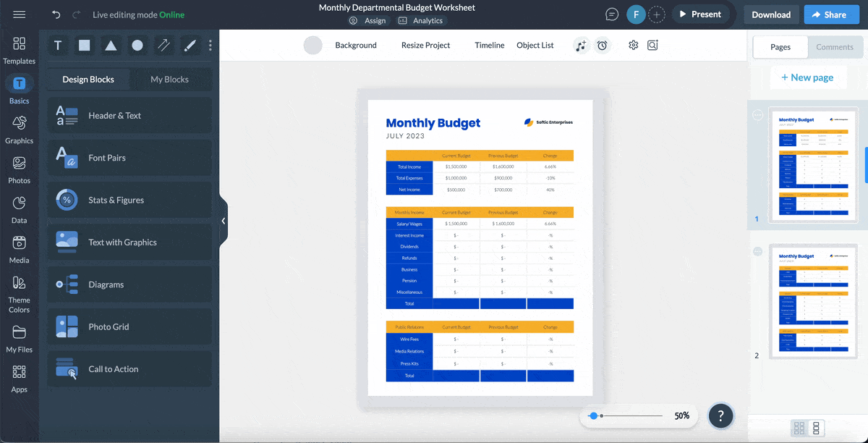This screenshot has width=868, height=443.
Task: Open the Graphics panel in sidebar
Action: click(19, 130)
